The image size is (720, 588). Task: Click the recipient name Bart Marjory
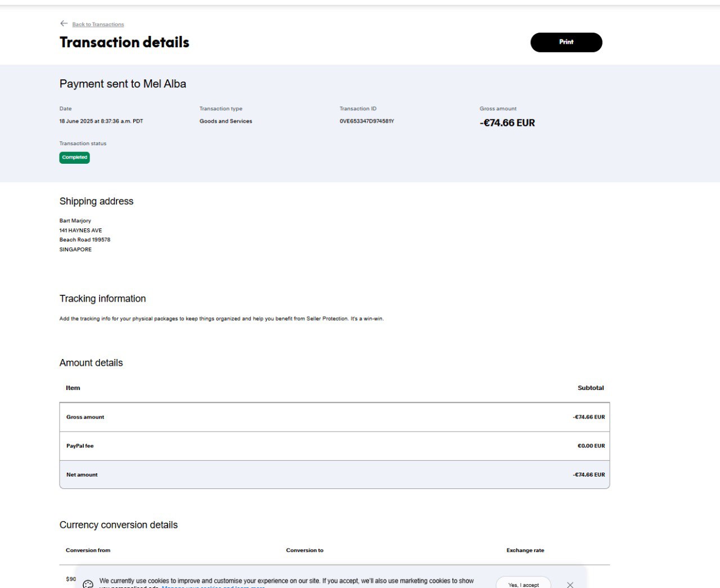[x=75, y=221]
